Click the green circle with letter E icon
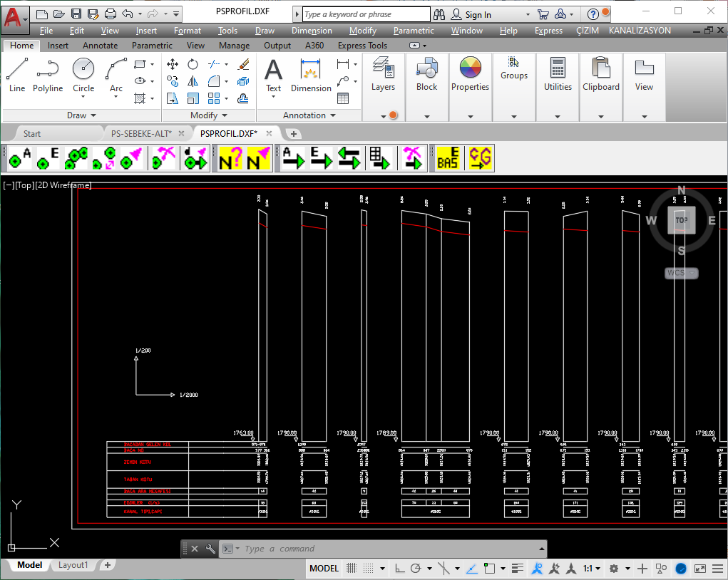 (48, 158)
